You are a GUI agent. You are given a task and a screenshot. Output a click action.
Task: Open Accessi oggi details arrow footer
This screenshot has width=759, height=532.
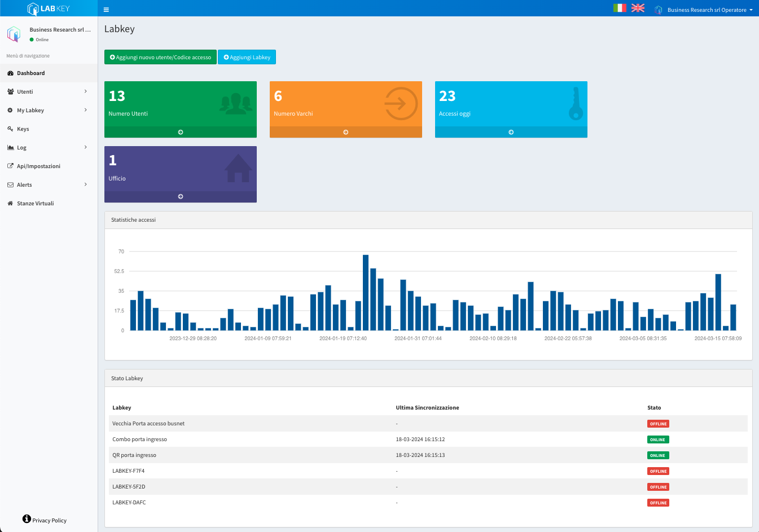click(511, 132)
